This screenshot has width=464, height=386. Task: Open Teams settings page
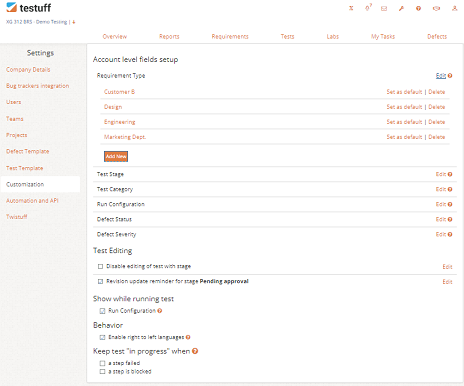[15, 119]
